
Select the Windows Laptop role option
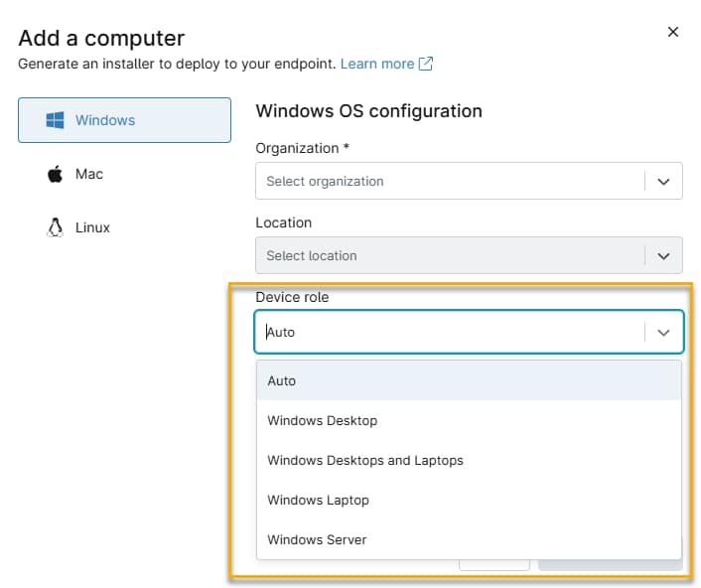click(318, 501)
